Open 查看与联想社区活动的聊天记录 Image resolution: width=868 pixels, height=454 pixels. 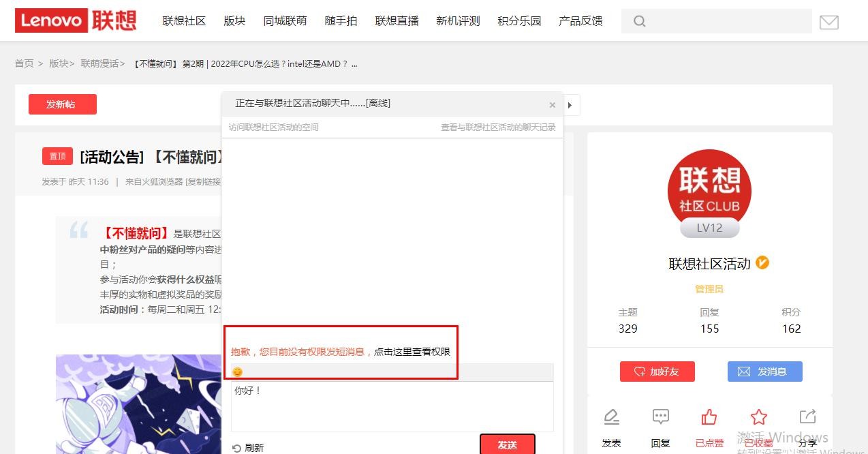point(498,127)
